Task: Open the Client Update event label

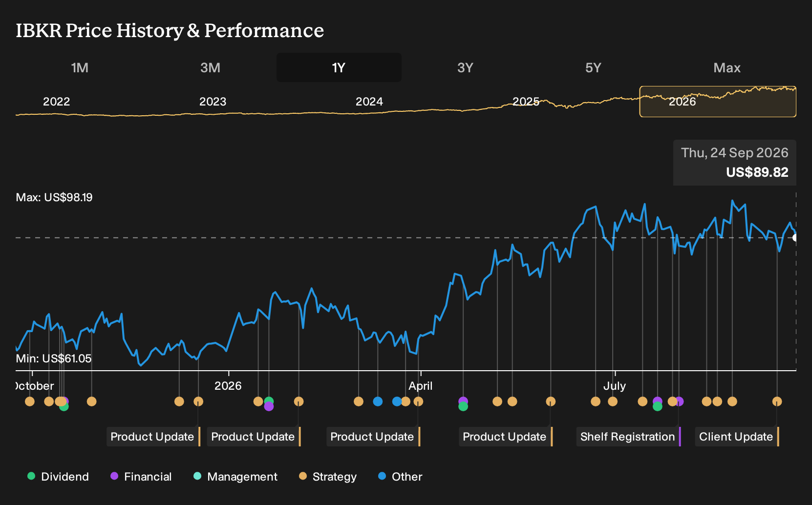Action: [x=737, y=437]
